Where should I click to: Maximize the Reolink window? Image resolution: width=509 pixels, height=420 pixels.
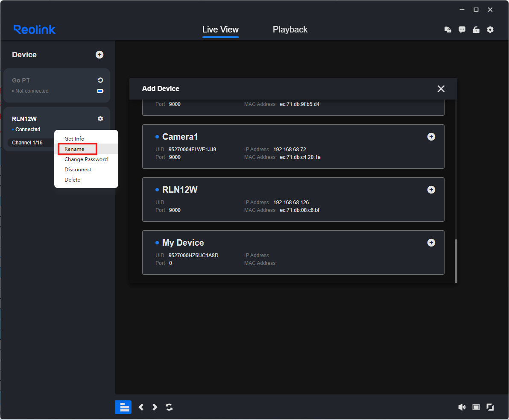[x=476, y=10]
